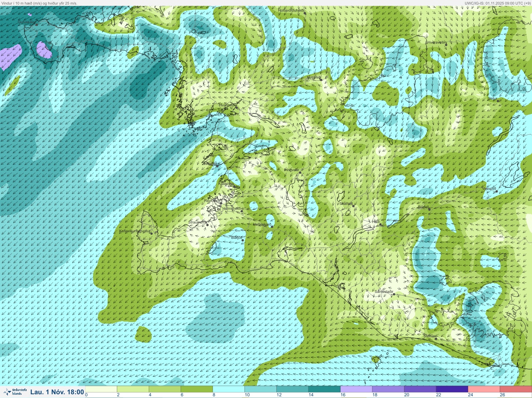This screenshot has width=532, height=398.
Task: Click the Hæll station label
Action: [376, 222]
